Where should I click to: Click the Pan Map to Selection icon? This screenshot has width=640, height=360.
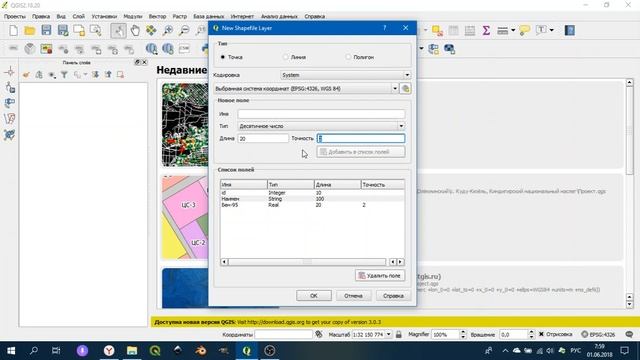coord(151,30)
